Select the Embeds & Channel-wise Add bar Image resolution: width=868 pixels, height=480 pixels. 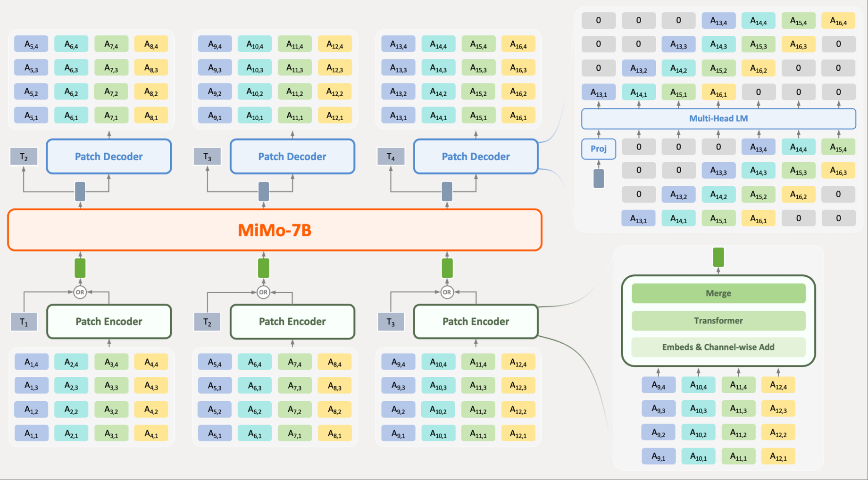[718, 347]
